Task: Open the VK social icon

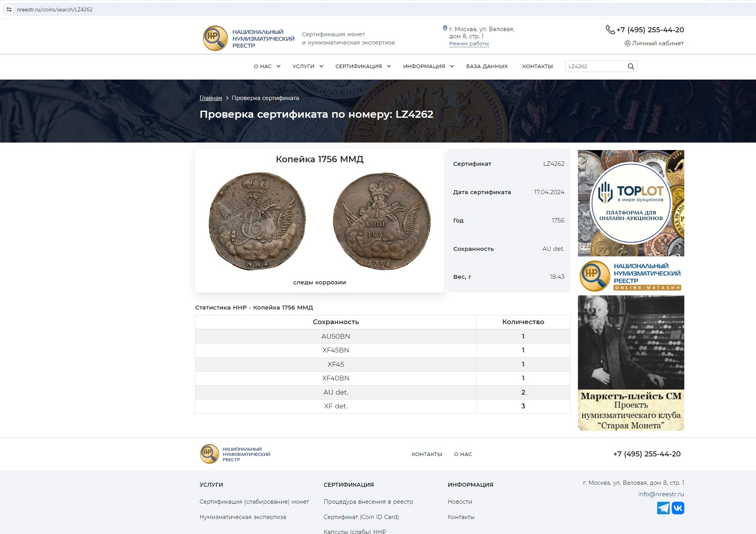Action: click(x=678, y=508)
